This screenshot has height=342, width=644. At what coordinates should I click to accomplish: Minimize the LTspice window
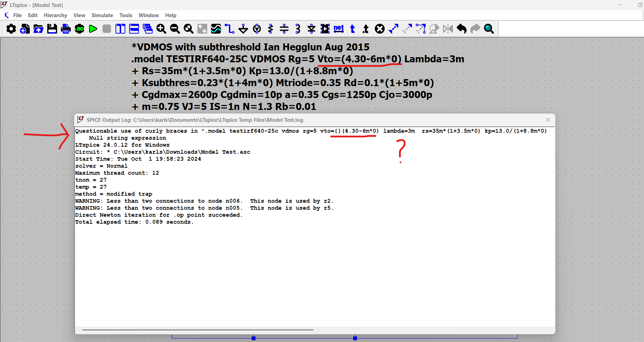point(620,5)
